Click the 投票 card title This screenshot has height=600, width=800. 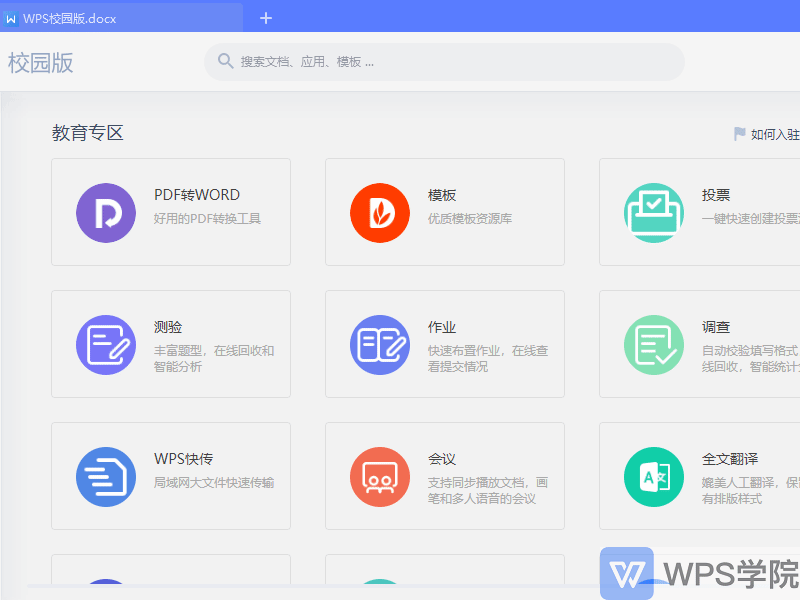[x=716, y=195]
